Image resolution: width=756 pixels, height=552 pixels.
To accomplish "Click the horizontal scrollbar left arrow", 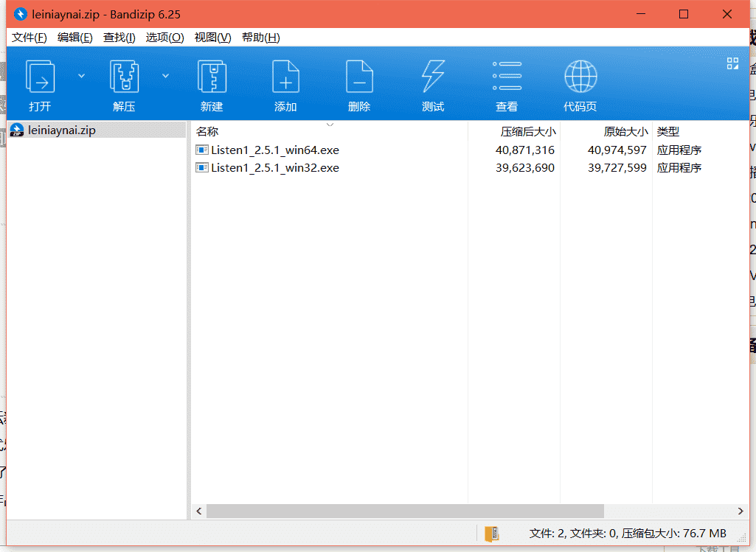I will tap(199, 511).
